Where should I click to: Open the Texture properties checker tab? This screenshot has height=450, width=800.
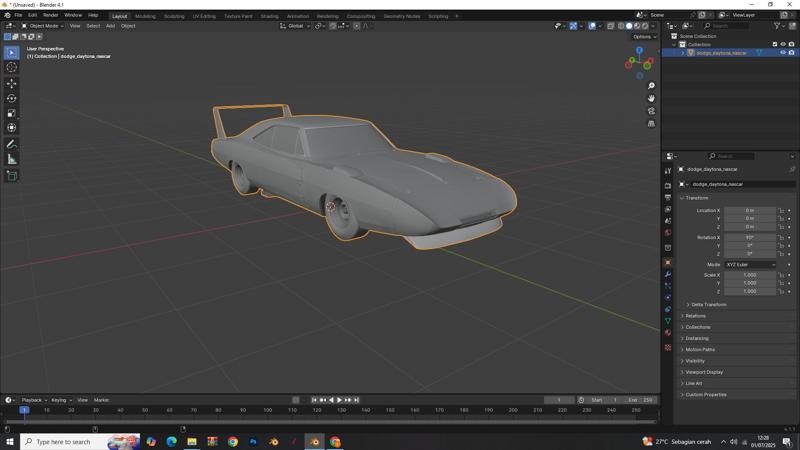668,347
